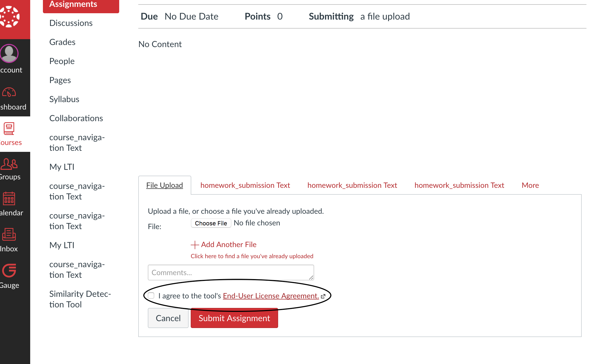The width and height of the screenshot is (605, 364).
Task: Click Choose File to pick an upload
Action: [x=211, y=223]
